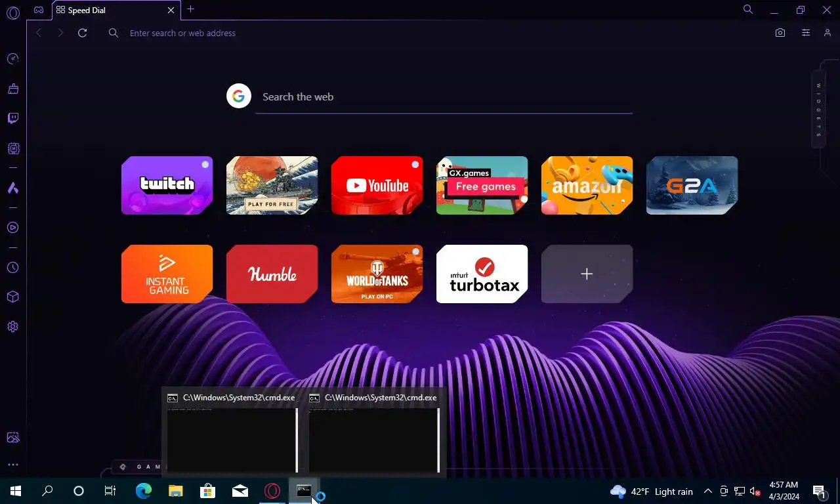Open Mail app from taskbar
This screenshot has height=504, width=840.
click(240, 491)
